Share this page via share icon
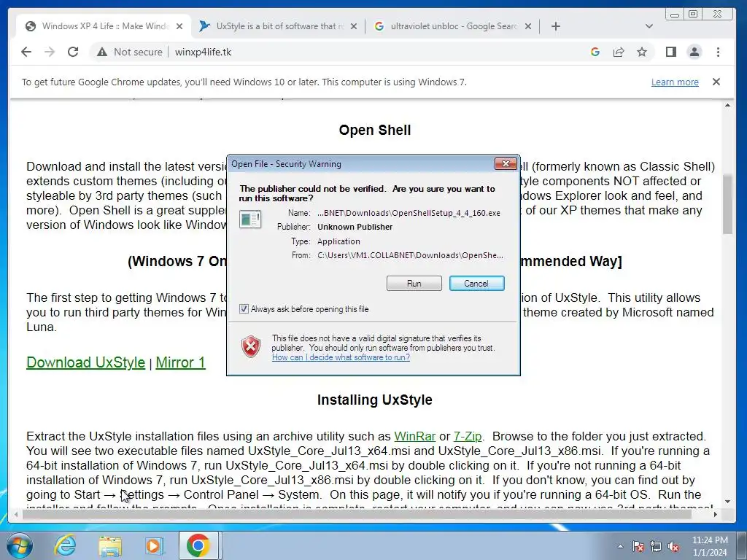The image size is (747, 560). tap(619, 52)
